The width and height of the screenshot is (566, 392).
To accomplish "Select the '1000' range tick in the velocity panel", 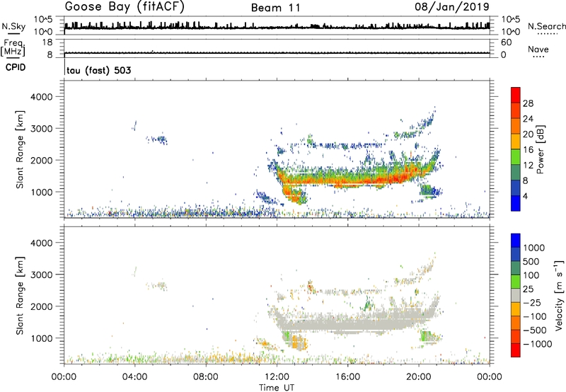I will coord(42,338).
